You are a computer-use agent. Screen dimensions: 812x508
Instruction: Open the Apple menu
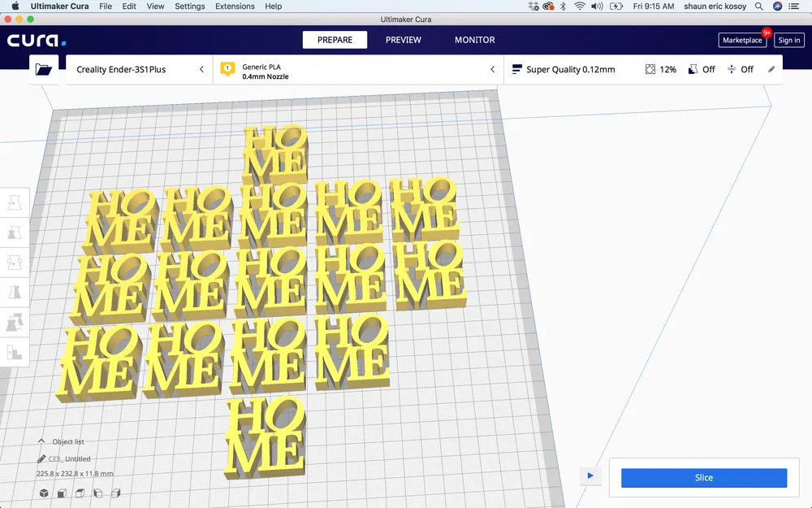(x=15, y=7)
